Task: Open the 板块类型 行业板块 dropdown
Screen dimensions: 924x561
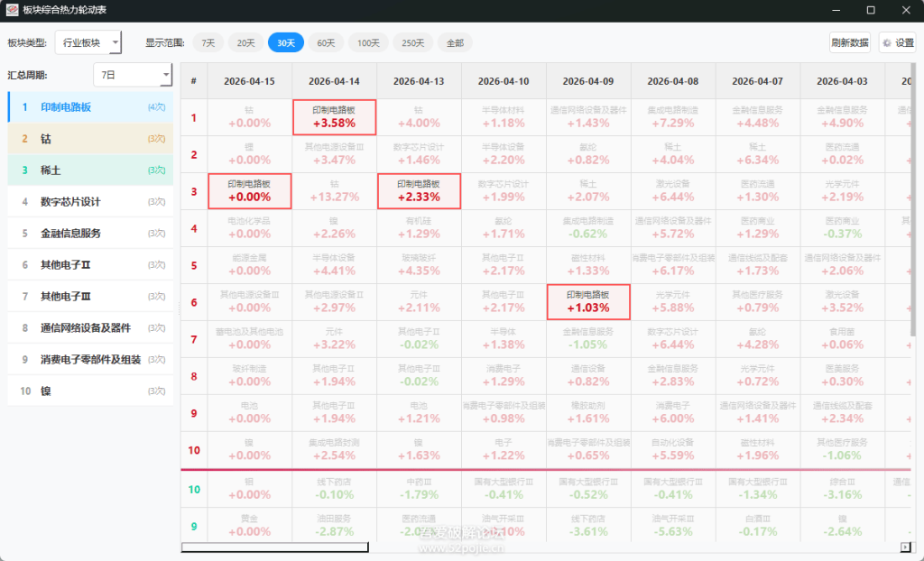Action: [x=88, y=42]
